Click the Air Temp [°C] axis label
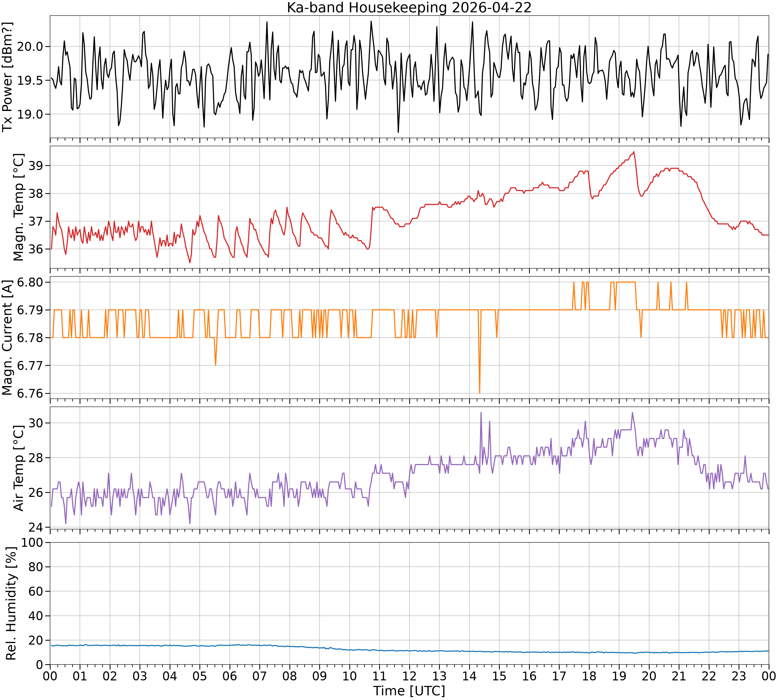 pyautogui.click(x=18, y=468)
